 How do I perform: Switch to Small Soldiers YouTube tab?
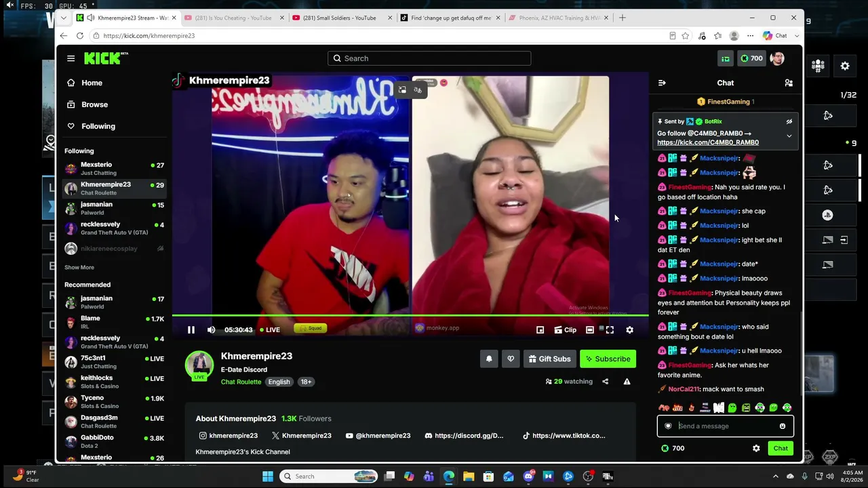(342, 18)
